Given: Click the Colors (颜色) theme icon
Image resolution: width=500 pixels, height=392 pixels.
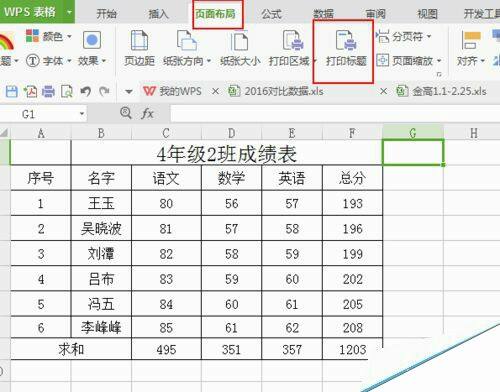Looking at the screenshot, I should (32, 36).
